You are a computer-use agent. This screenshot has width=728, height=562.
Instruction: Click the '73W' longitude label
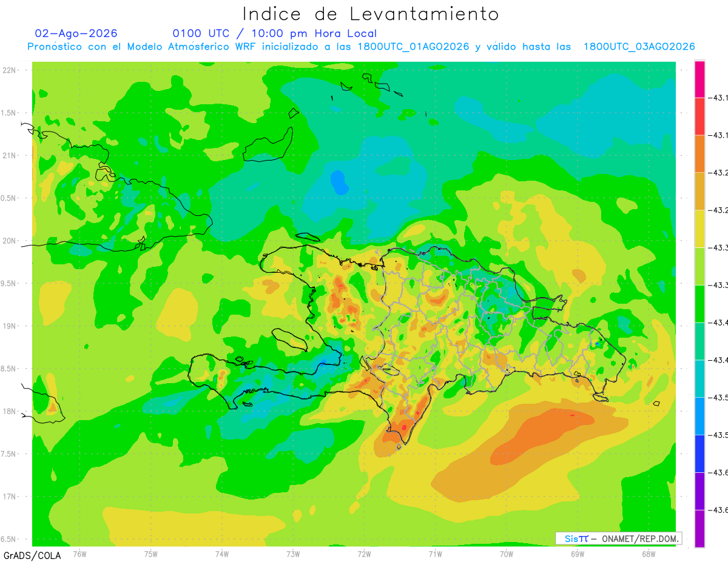coord(293,554)
